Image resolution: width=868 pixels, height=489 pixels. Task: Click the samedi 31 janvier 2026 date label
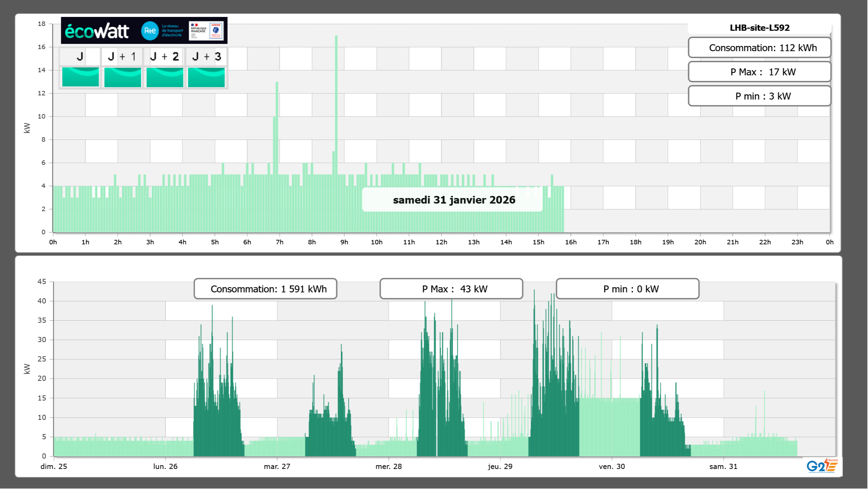[454, 200]
